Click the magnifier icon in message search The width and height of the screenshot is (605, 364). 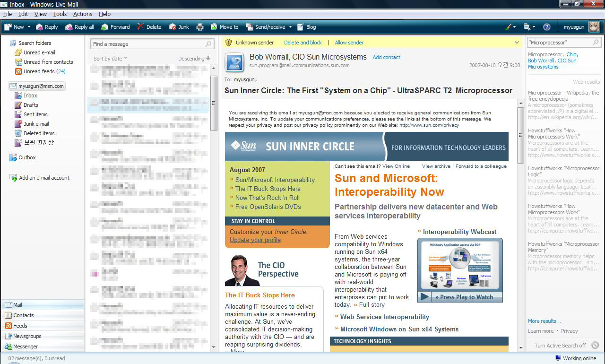click(x=208, y=44)
